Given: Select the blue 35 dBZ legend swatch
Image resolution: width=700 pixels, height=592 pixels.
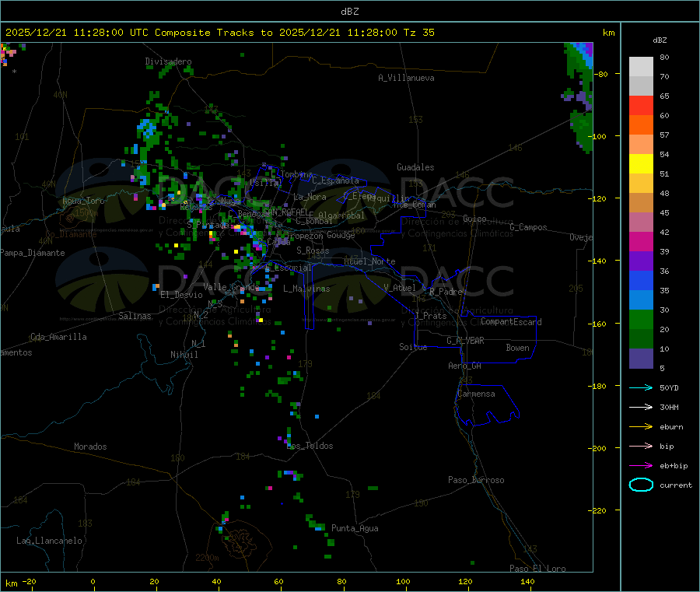Looking at the screenshot, I should click(x=641, y=280).
